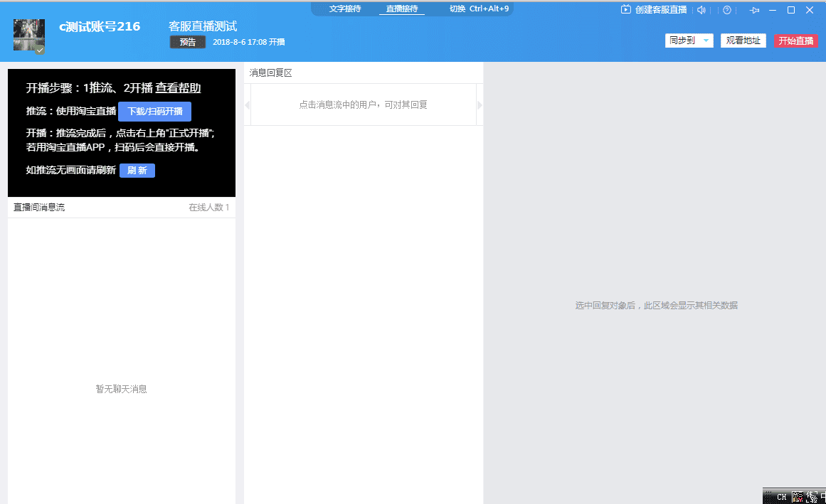Image resolution: width=826 pixels, height=504 pixels.
Task: Close the live broadcast window
Action: 810,10
